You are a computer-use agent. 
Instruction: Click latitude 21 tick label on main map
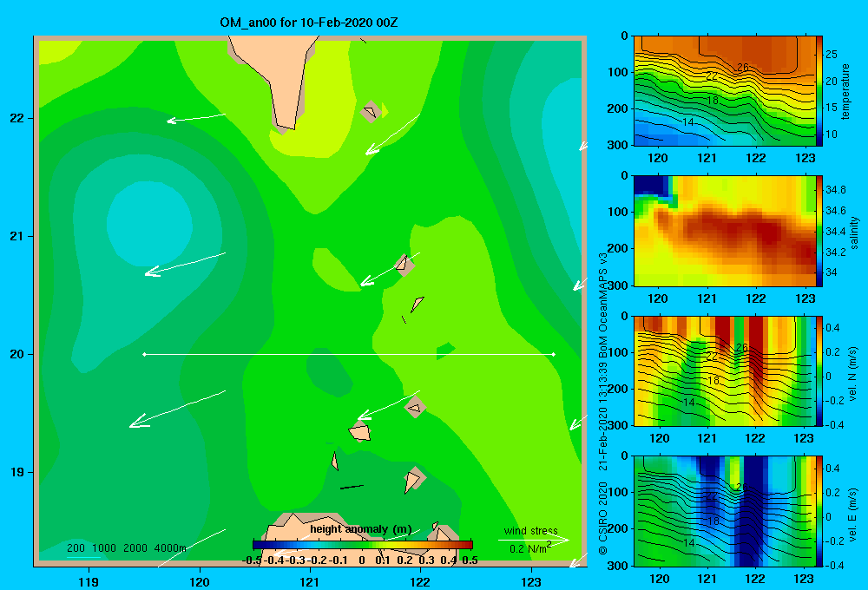pyautogui.click(x=17, y=236)
